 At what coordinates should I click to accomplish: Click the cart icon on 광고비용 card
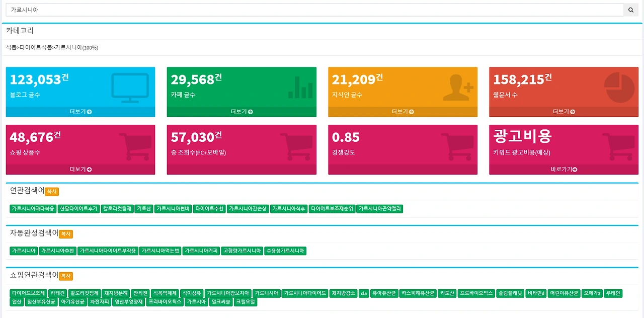pos(618,147)
